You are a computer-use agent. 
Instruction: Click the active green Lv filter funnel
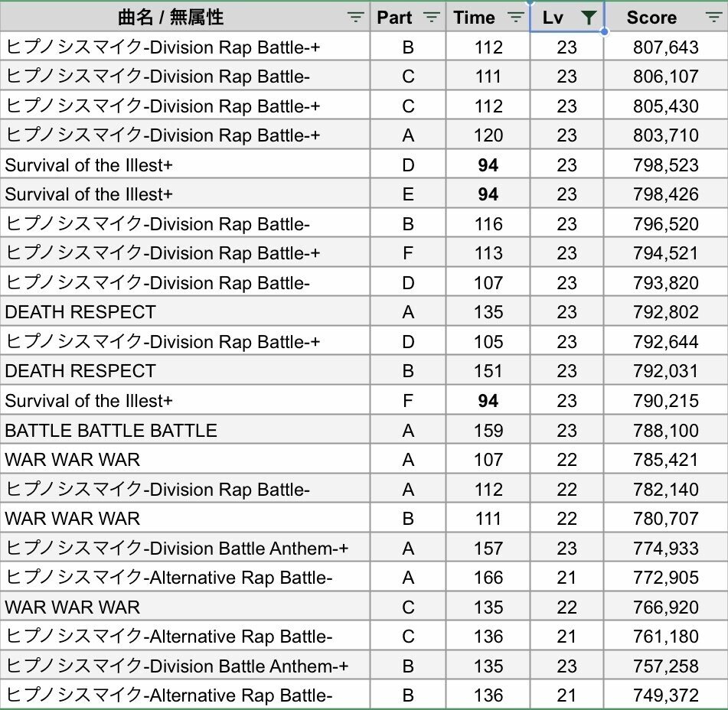588,18
